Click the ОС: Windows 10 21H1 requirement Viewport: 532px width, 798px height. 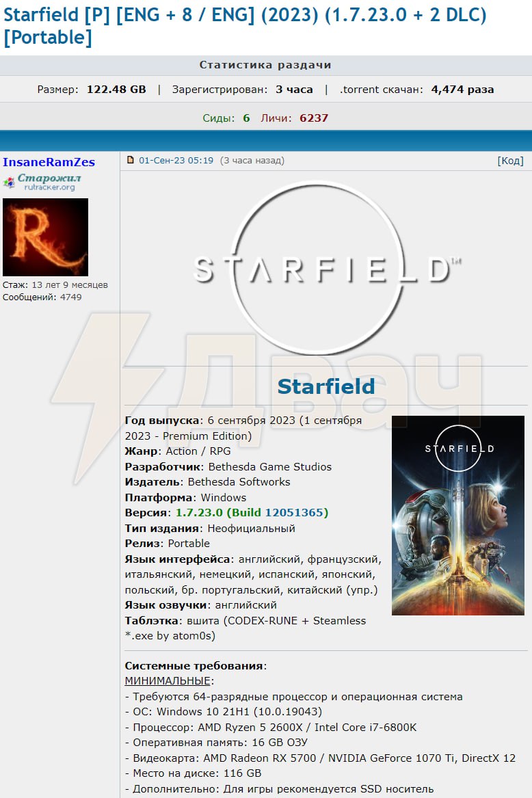[x=224, y=711]
